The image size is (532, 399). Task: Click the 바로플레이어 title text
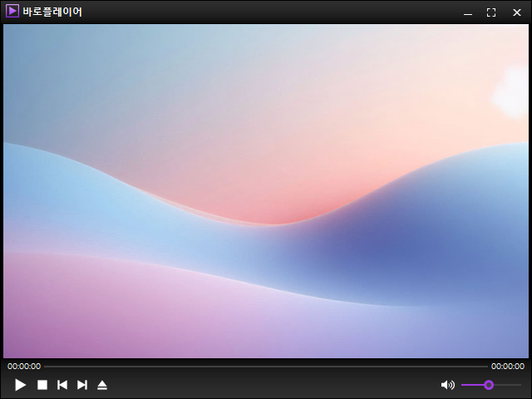[52, 12]
